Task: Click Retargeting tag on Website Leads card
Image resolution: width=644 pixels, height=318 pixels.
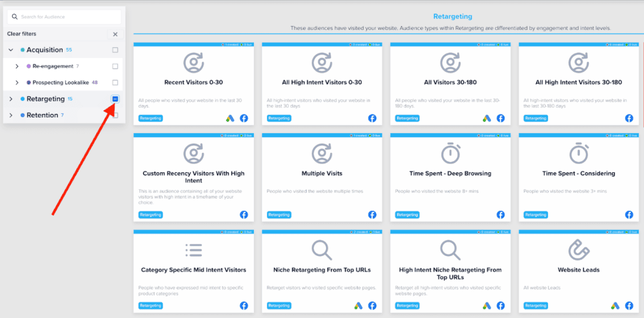Action: [x=535, y=305]
